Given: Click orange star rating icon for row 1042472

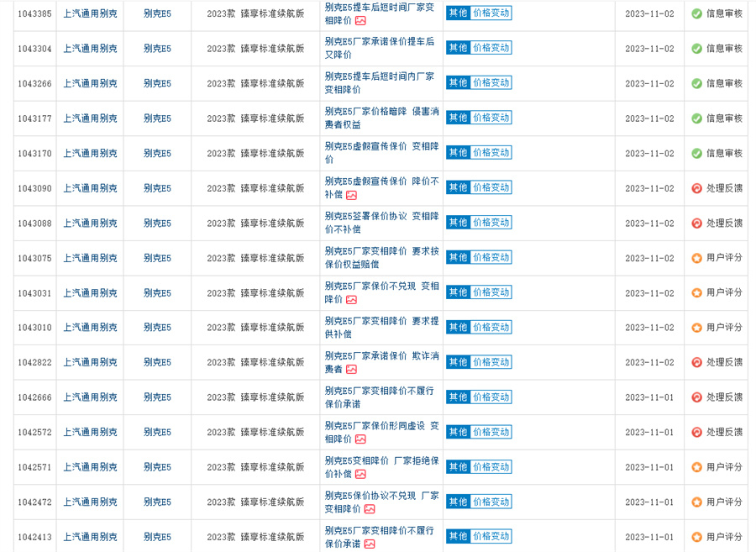Looking at the screenshot, I should coord(696,502).
